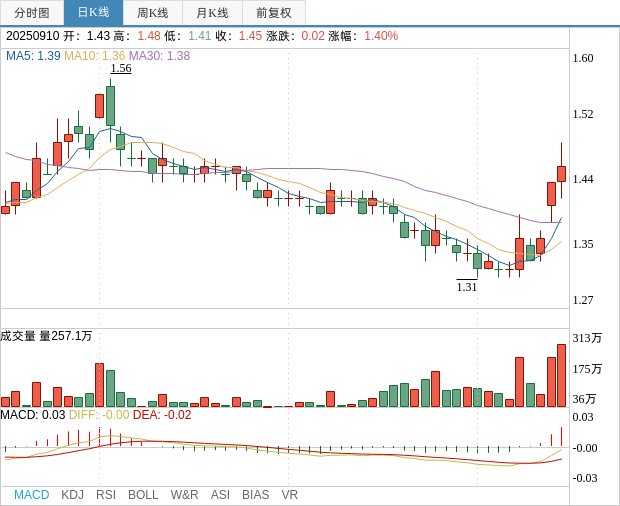The height and width of the screenshot is (506, 620).
Task: Switch to the KDJ indicator
Action: pyautogui.click(x=72, y=495)
